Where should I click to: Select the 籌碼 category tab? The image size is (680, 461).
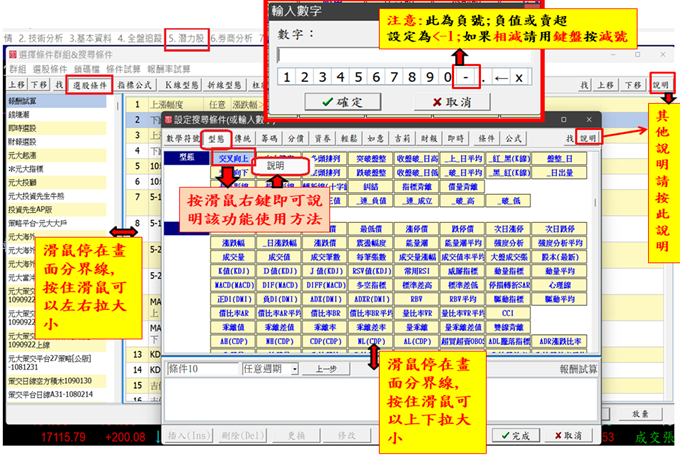click(268, 138)
